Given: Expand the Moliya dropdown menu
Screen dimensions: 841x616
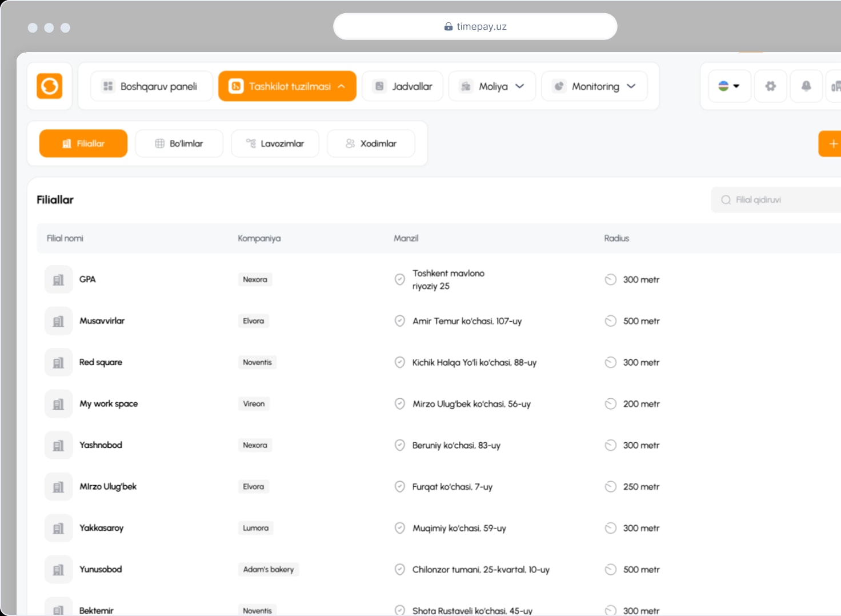Looking at the screenshot, I should [492, 86].
